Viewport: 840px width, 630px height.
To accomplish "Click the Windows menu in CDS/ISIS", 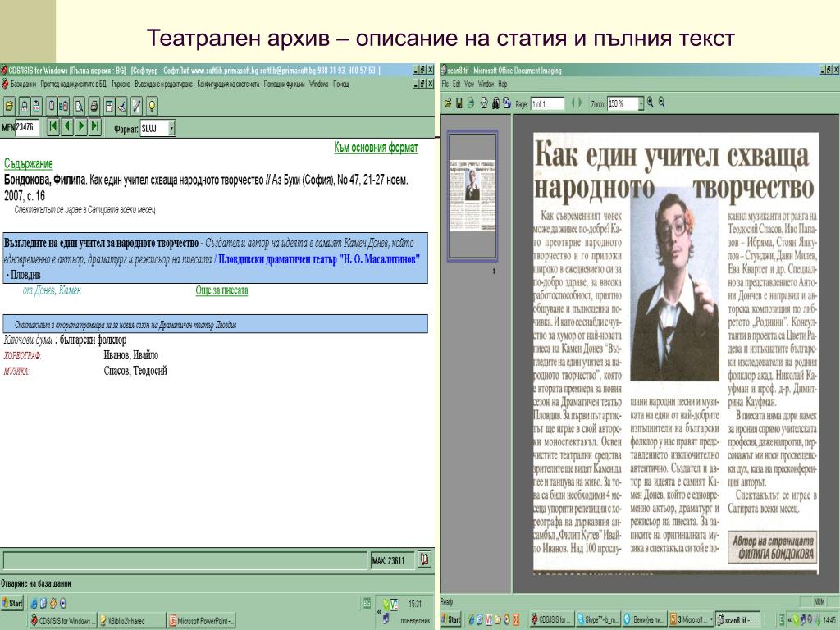I will pos(319,84).
